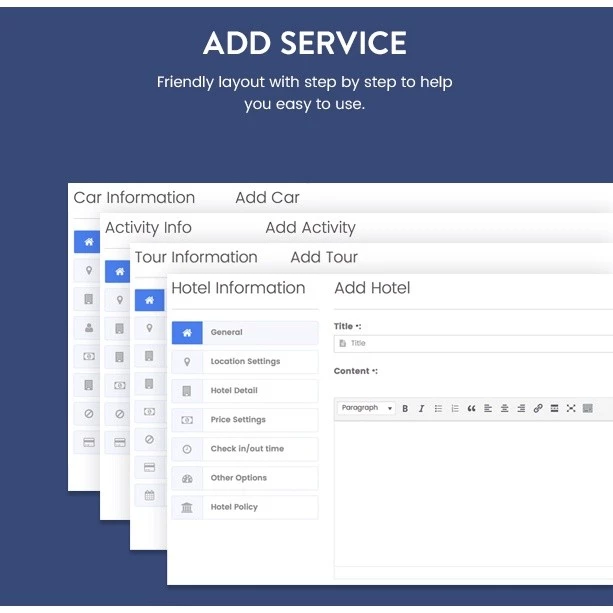Go to Price Settings step

[245, 420]
